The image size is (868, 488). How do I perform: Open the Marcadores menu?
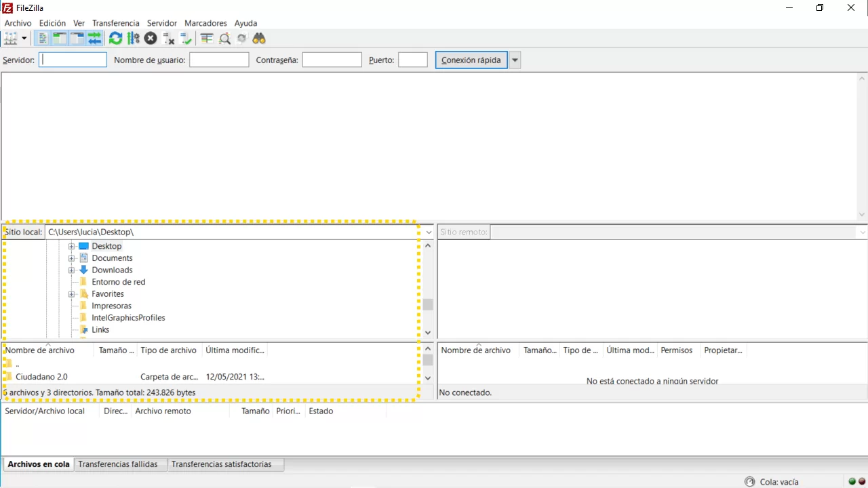[x=205, y=23]
